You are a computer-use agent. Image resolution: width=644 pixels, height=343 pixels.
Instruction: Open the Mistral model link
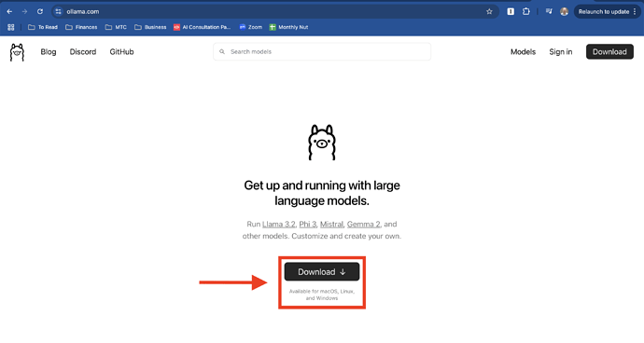click(331, 224)
